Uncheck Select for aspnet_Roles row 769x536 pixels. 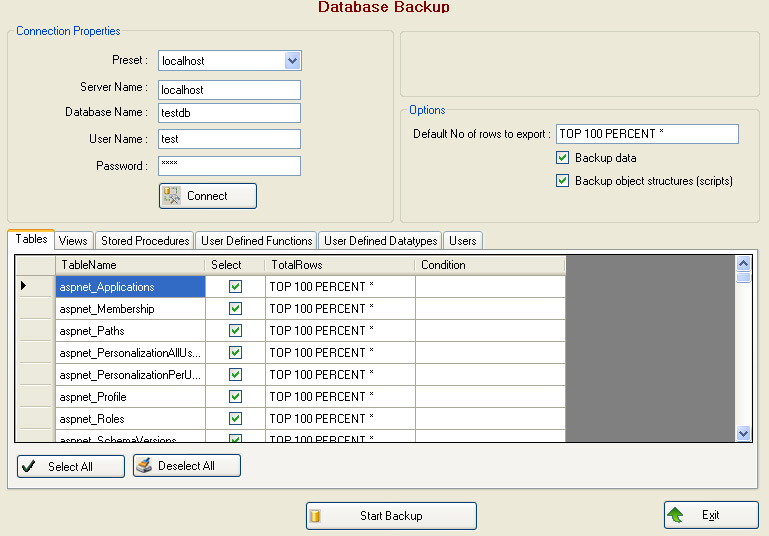pos(235,418)
